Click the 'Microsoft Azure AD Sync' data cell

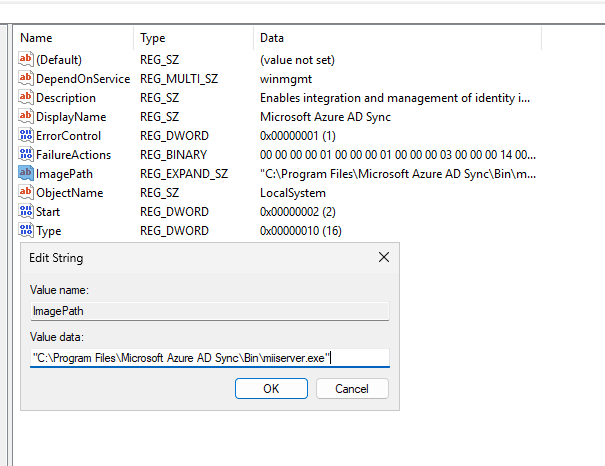325,117
